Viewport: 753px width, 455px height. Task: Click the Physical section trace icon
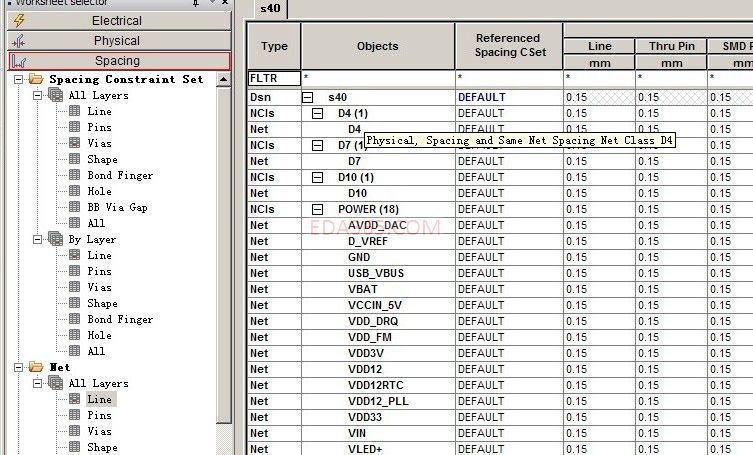coord(19,41)
